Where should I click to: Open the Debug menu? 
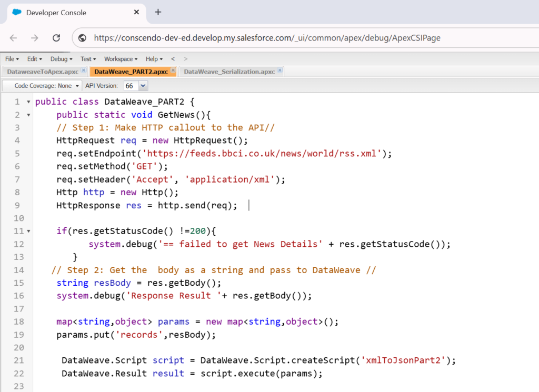pos(61,59)
